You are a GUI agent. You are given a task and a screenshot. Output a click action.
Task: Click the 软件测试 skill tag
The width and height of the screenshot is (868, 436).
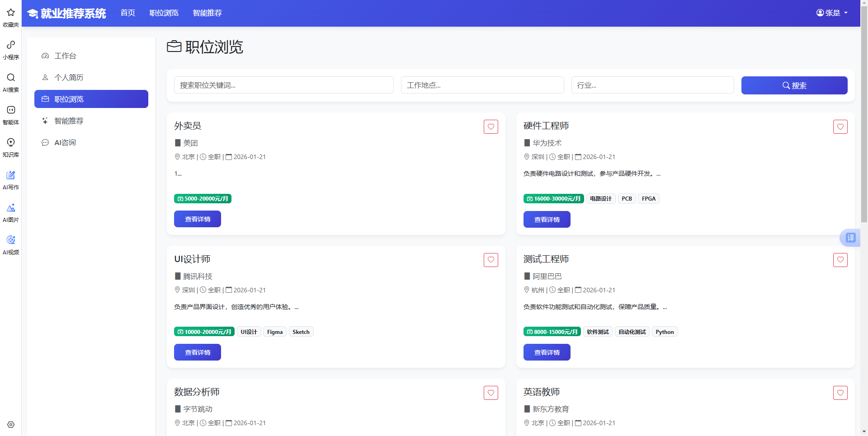click(x=598, y=332)
